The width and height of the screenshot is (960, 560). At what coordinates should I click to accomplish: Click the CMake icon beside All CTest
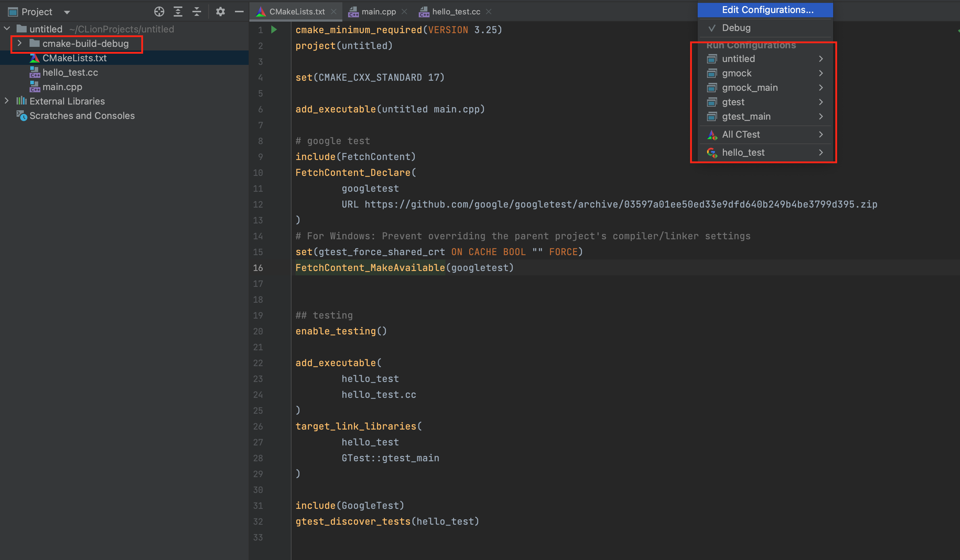click(712, 135)
